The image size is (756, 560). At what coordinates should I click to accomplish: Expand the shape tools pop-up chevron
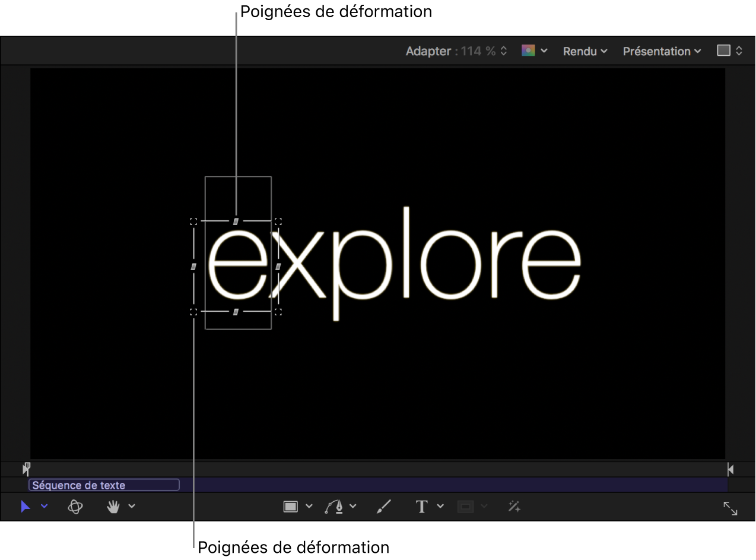pos(309,507)
